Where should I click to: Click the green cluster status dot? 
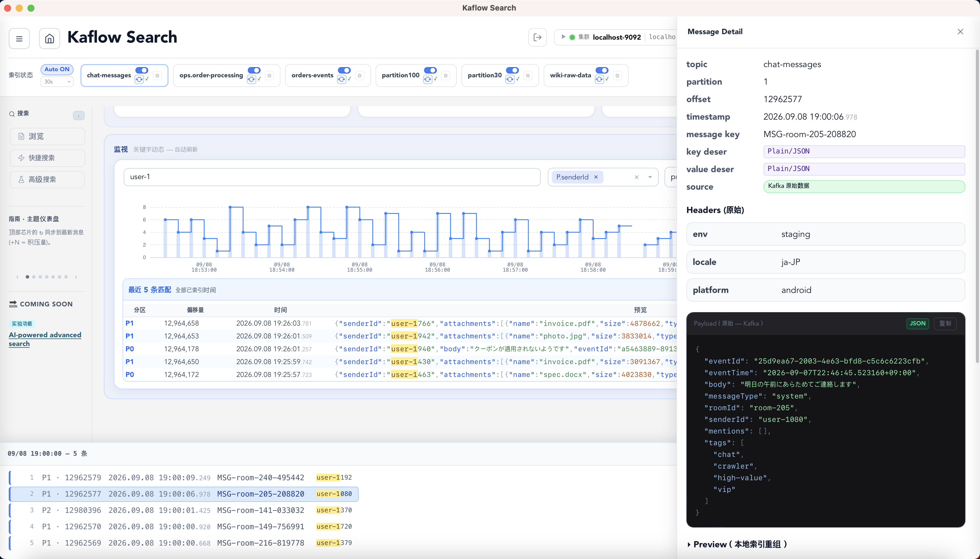572,37
